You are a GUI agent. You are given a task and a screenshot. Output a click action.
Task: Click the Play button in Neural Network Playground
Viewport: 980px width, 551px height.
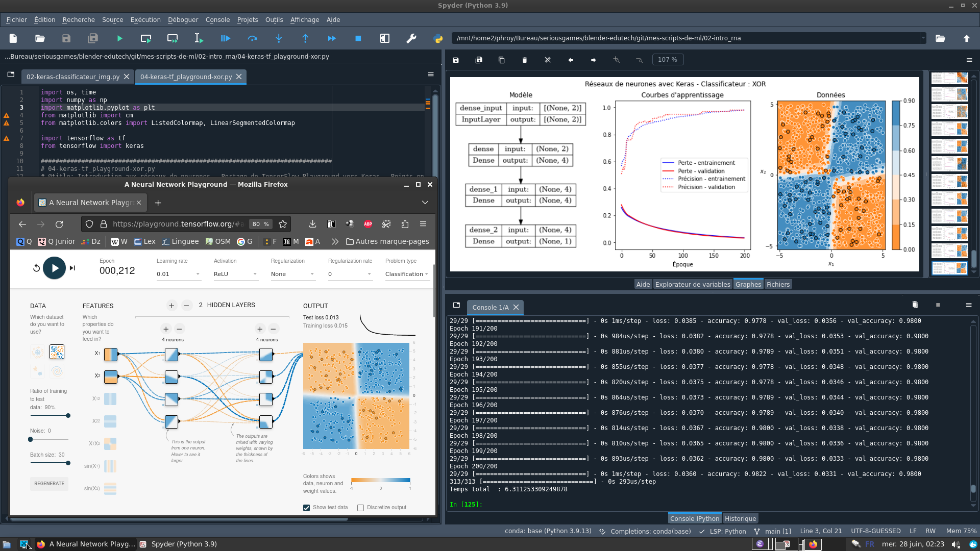55,268
